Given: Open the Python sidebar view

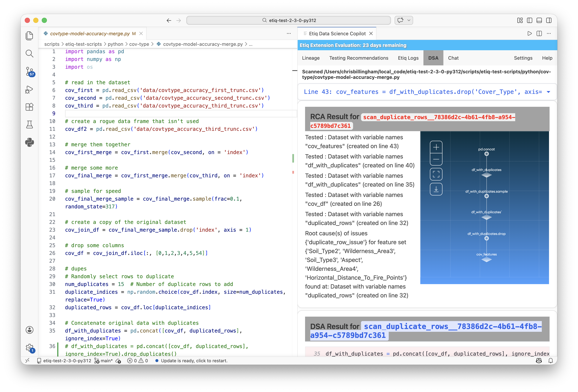Looking at the screenshot, I should pos(29,142).
